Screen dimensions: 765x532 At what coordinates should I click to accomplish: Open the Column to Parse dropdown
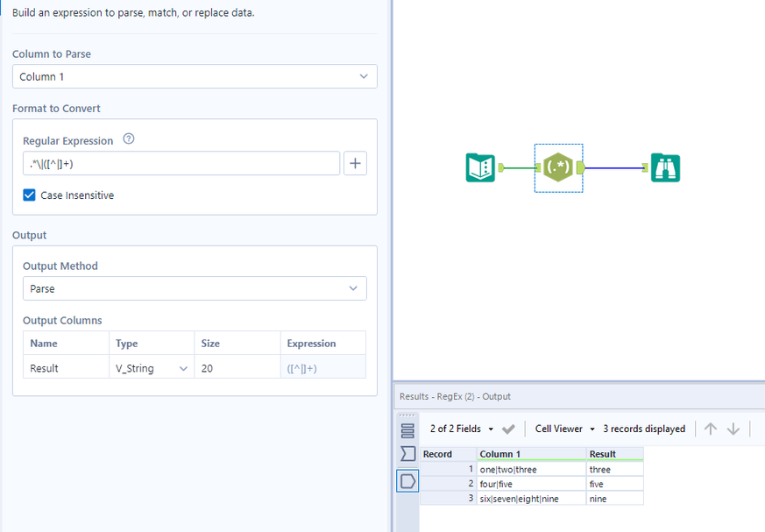[x=195, y=76]
